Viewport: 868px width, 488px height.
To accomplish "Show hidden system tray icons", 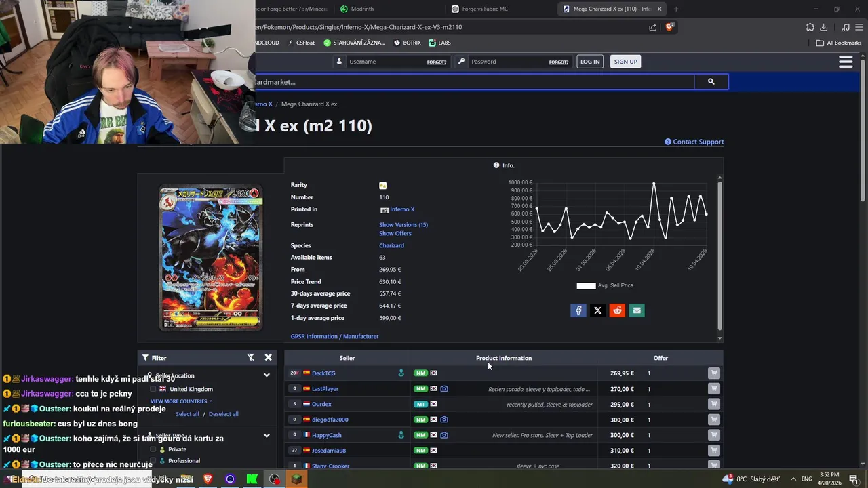I will point(793,479).
